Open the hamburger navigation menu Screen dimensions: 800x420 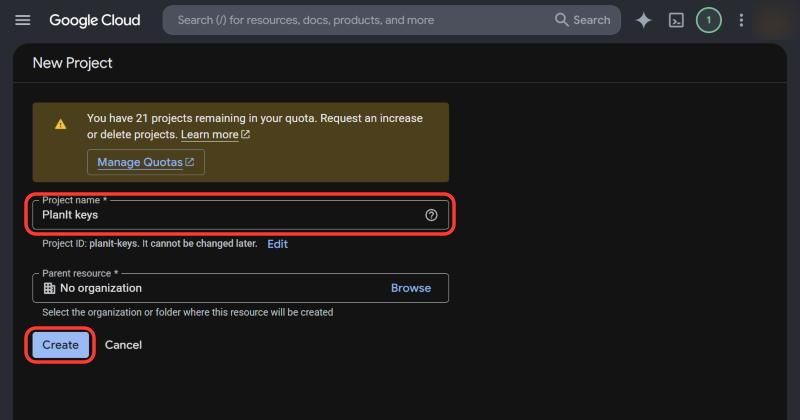[x=22, y=20]
